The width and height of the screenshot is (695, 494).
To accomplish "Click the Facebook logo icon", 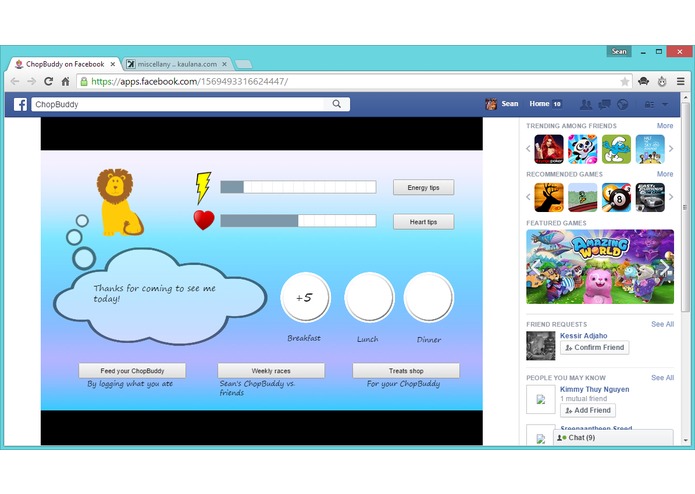I will point(20,105).
